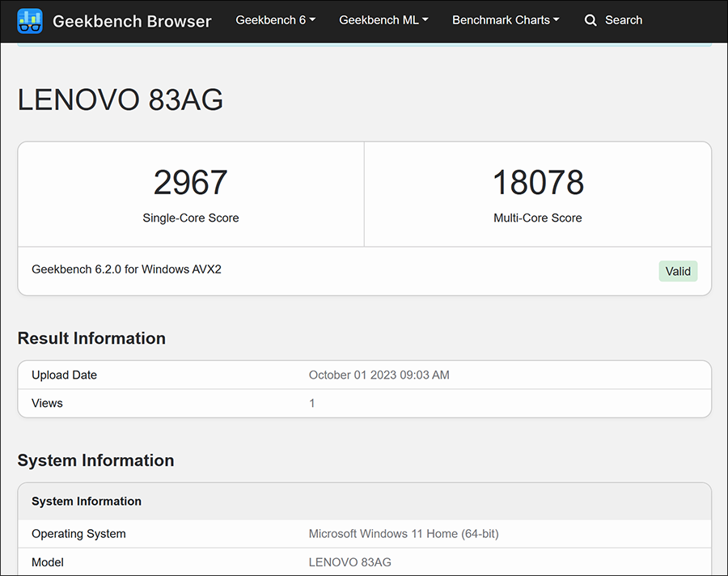Select the 2967 single-core score value
Viewport: 728px width, 576px height.
191,182
